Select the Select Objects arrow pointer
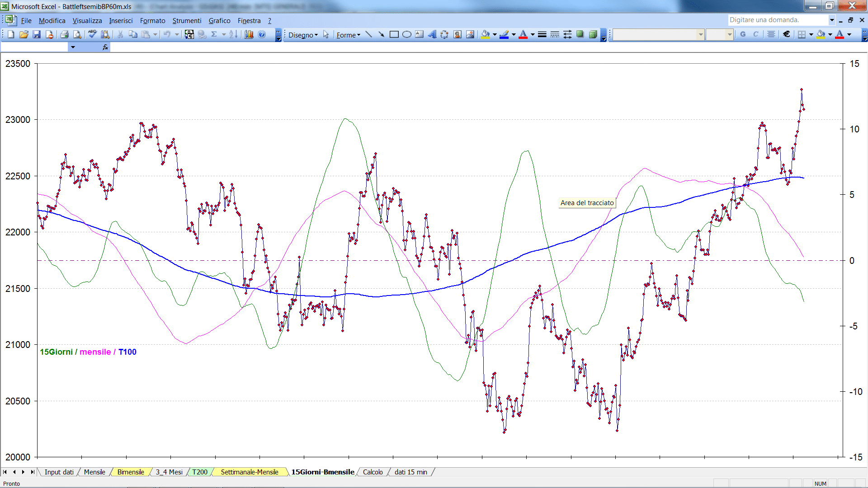This screenshot has width=868, height=488. (x=326, y=35)
